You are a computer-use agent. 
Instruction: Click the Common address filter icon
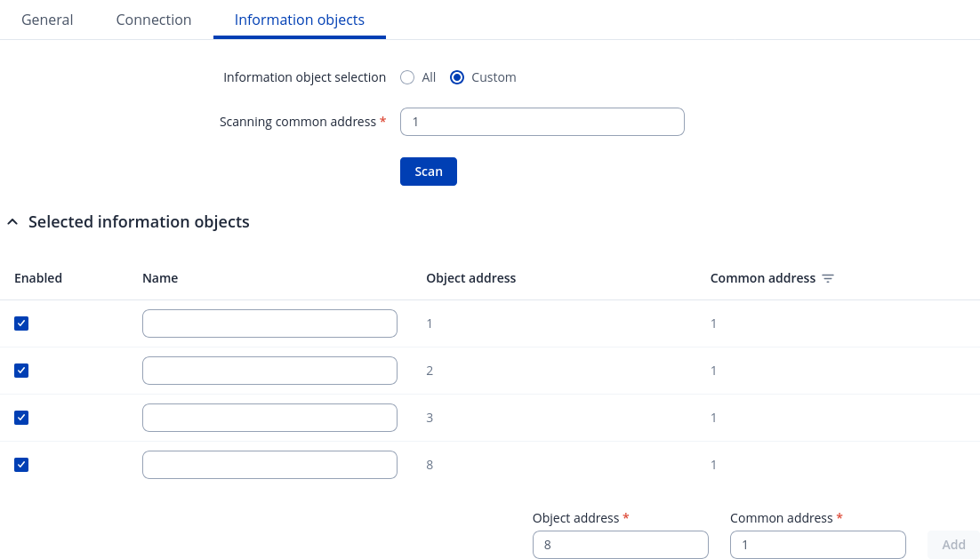tap(828, 278)
